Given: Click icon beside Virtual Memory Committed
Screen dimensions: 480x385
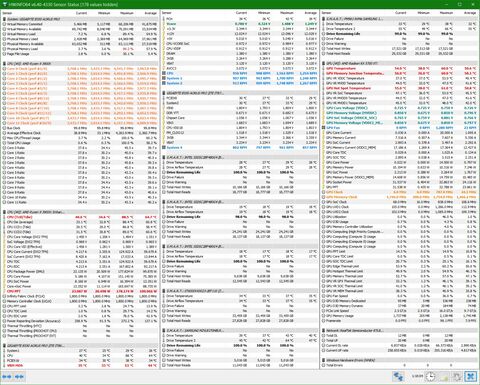Looking at the screenshot, I should pos(4,24).
